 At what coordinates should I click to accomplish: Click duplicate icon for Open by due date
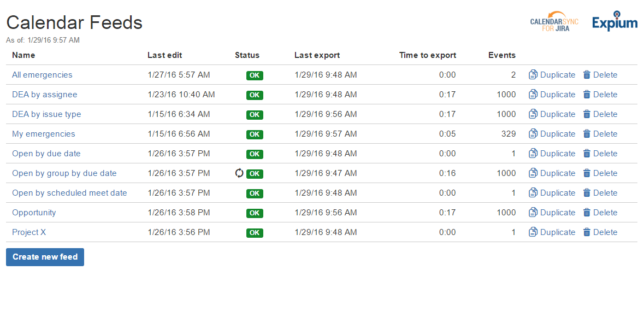point(533,154)
